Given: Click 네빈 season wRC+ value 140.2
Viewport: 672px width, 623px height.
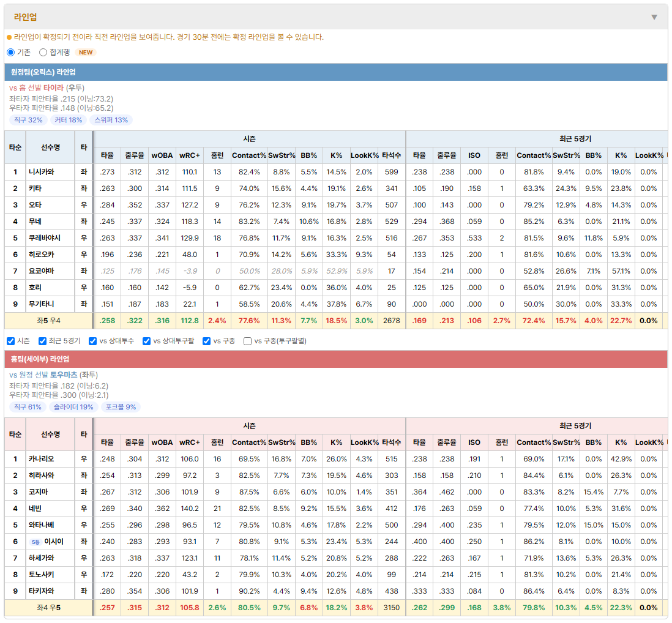Looking at the screenshot, I should click(x=190, y=509).
